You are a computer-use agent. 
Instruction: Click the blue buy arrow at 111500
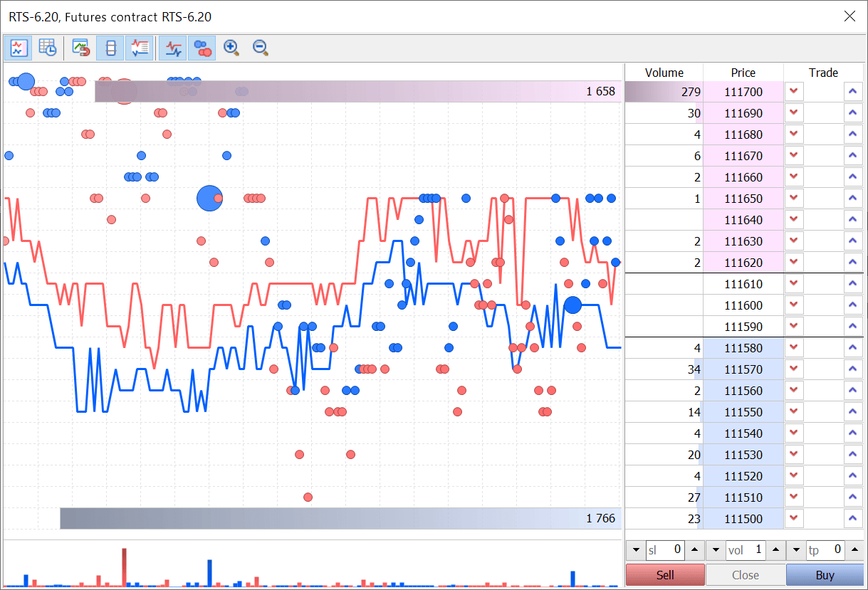pos(852,519)
